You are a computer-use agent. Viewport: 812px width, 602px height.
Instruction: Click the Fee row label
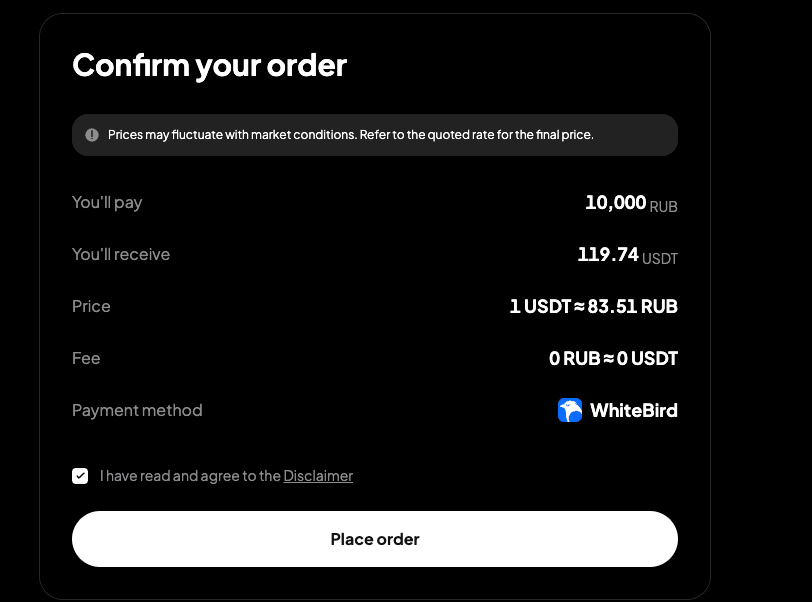pyautogui.click(x=86, y=359)
